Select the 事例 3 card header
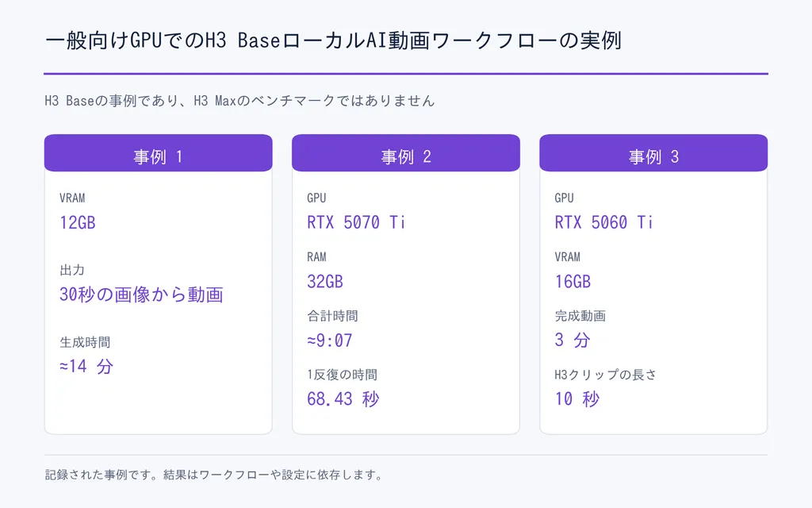 click(653, 153)
